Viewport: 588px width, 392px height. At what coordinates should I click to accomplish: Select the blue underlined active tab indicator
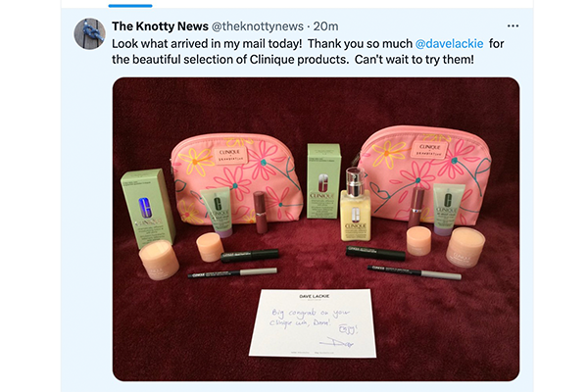130,6
